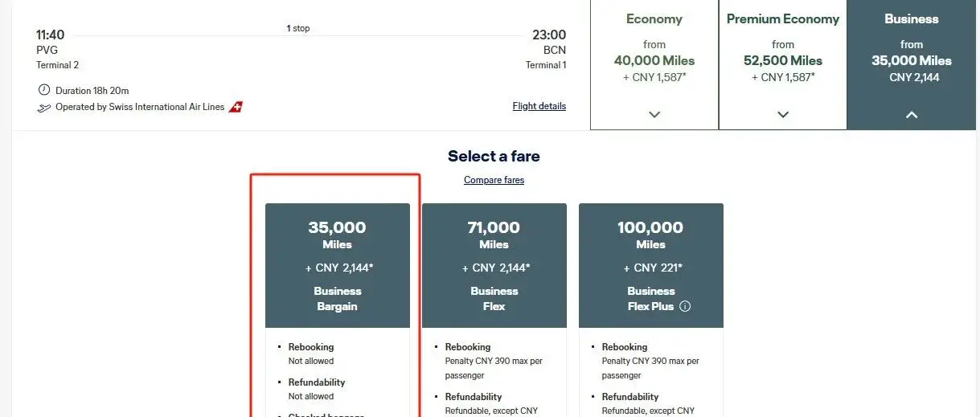The image size is (980, 417).
Task: Click the clock icon beside the flight duration
Action: (x=44, y=90)
